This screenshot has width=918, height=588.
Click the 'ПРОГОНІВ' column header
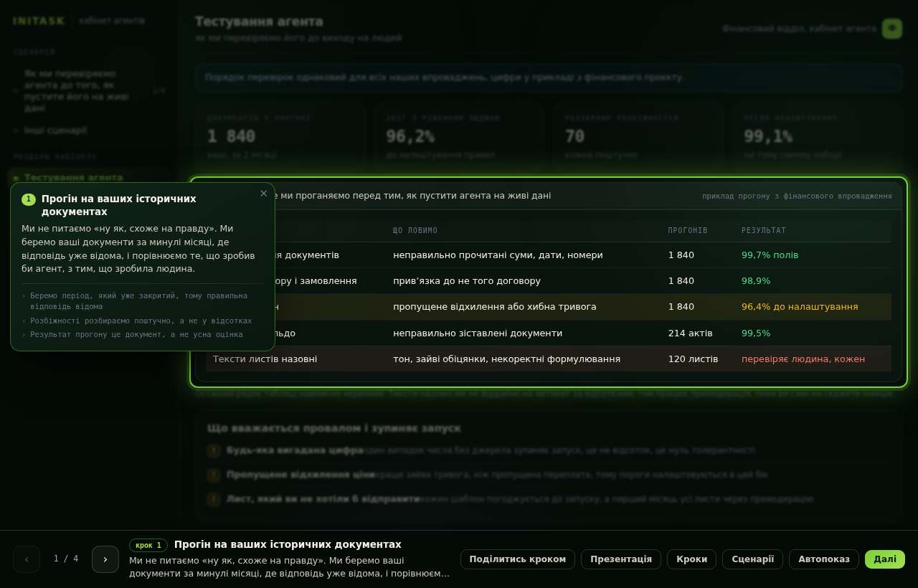click(x=688, y=231)
